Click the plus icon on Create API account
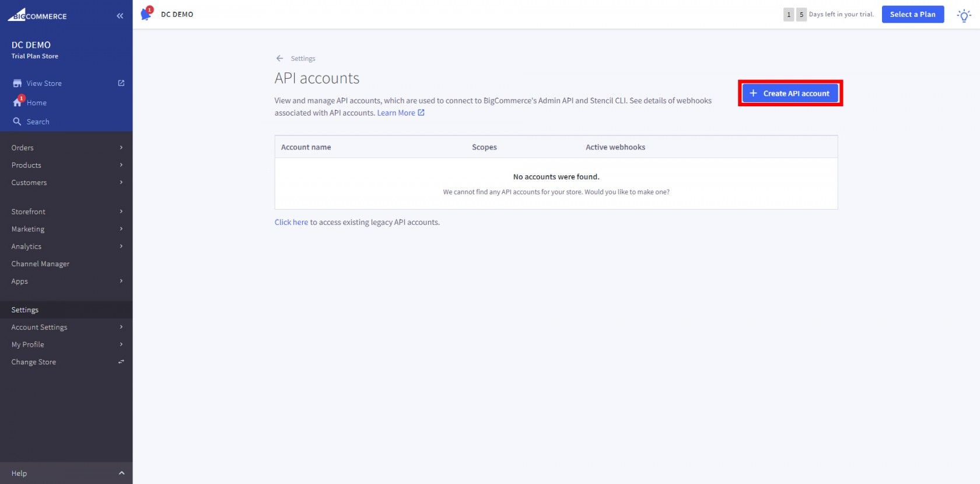 point(753,93)
